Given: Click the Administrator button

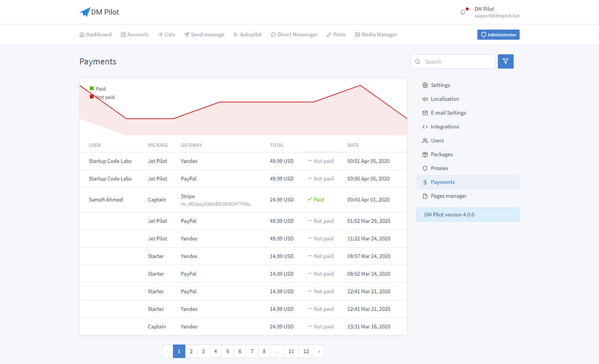Looking at the screenshot, I should (498, 35).
